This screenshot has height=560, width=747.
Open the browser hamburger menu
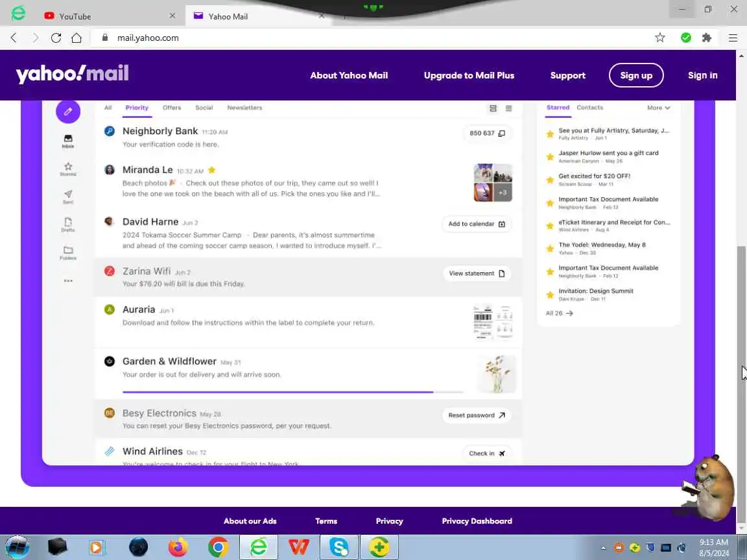tap(733, 38)
